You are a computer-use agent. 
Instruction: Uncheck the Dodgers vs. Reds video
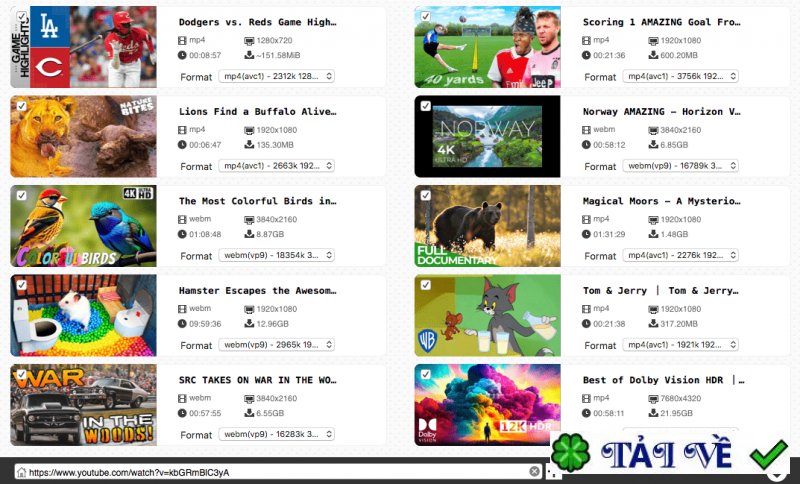click(x=21, y=16)
